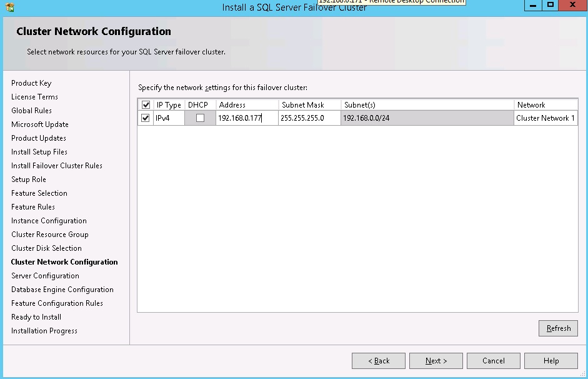
Task: Click the SQL Server setup icon in title bar
Action: 9,7
